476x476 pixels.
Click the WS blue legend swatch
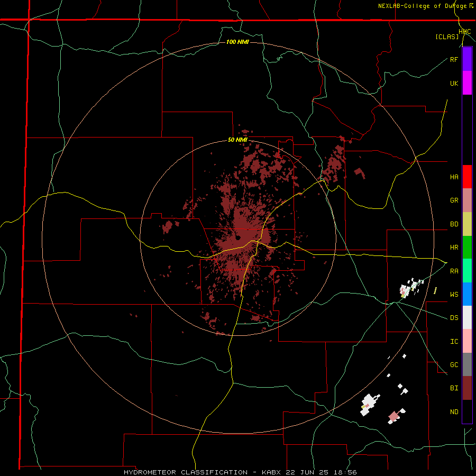point(467,294)
